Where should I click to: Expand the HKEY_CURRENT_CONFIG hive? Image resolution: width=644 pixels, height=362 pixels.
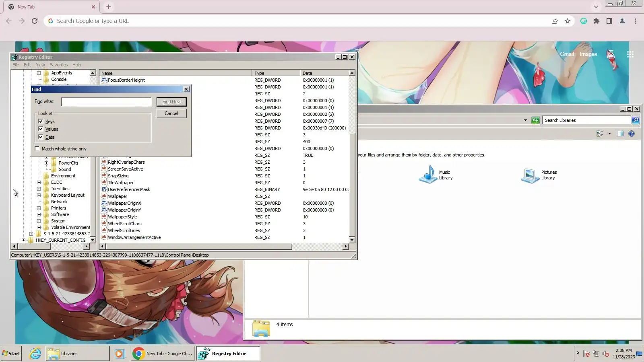click(23, 240)
